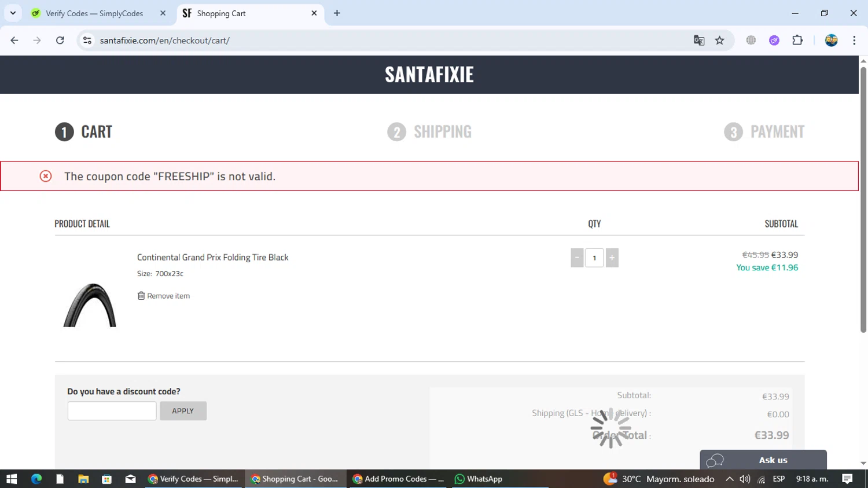The height and width of the screenshot is (488, 868).
Task: Select step 2 SHIPPING
Action: pos(429,132)
